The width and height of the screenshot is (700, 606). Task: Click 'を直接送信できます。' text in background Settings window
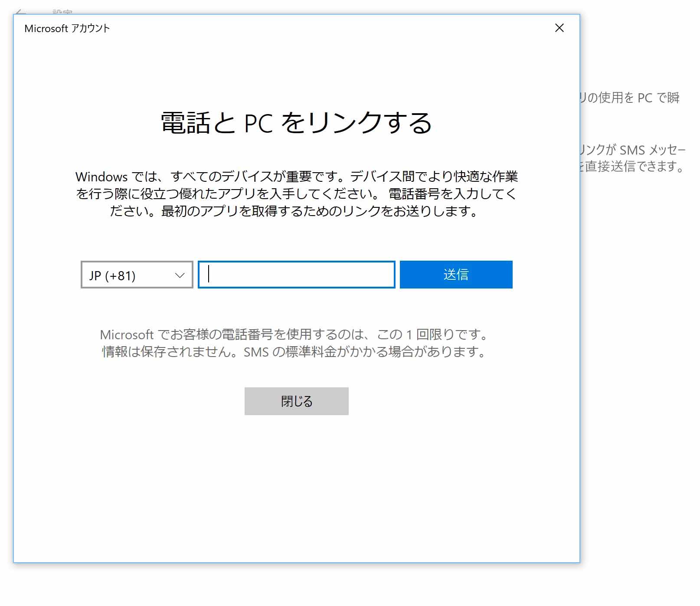tap(632, 167)
